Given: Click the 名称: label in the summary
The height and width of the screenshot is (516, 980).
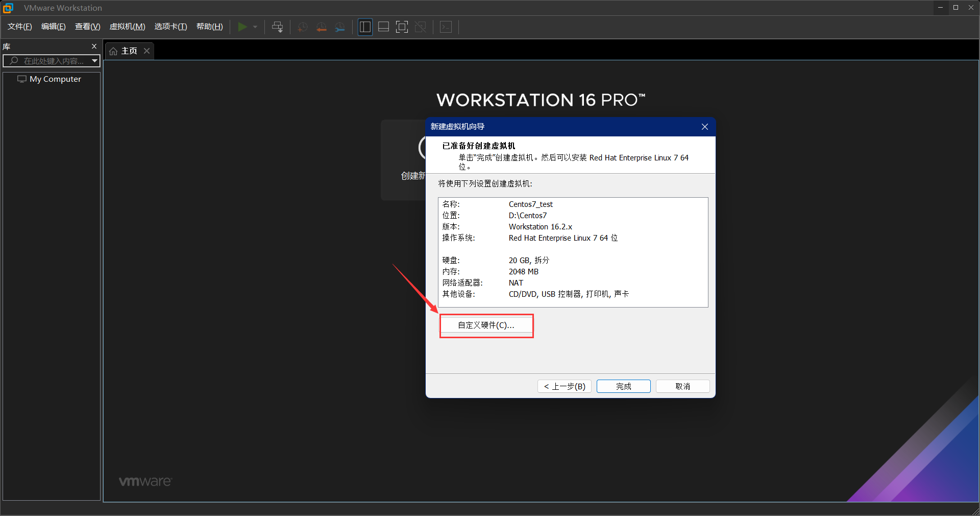Looking at the screenshot, I should pos(451,204).
